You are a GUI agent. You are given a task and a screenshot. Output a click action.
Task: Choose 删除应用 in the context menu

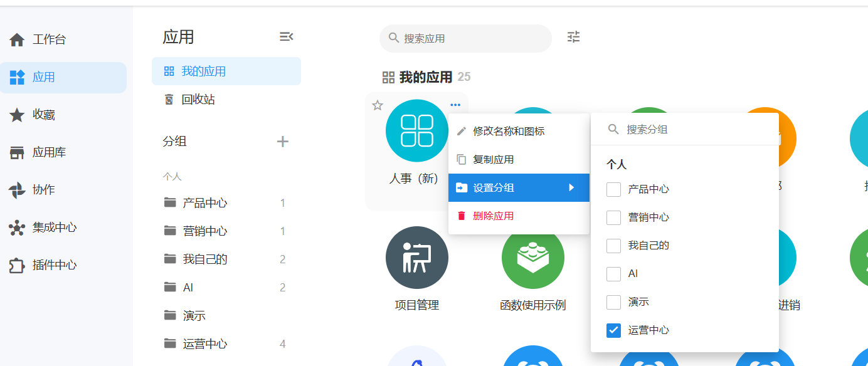coord(493,216)
